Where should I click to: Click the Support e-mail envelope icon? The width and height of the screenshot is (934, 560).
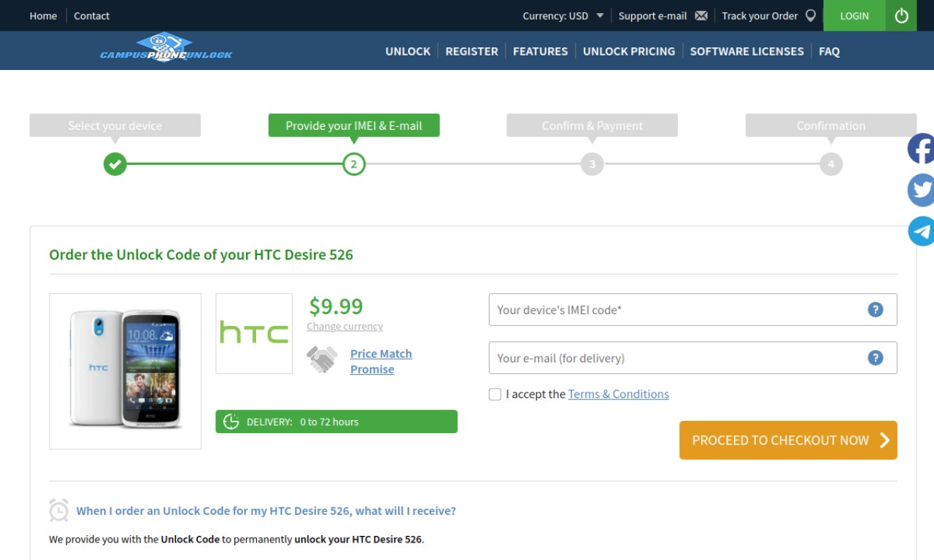(701, 15)
